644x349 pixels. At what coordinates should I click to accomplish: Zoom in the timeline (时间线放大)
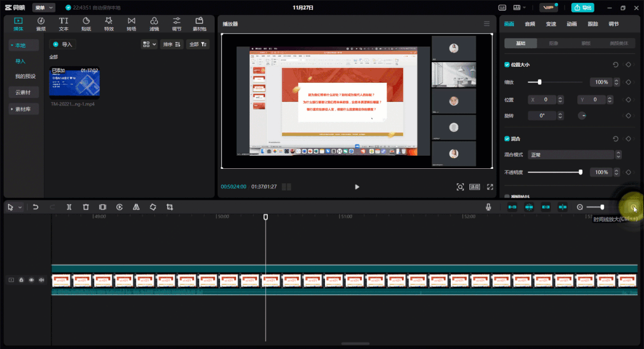633,207
